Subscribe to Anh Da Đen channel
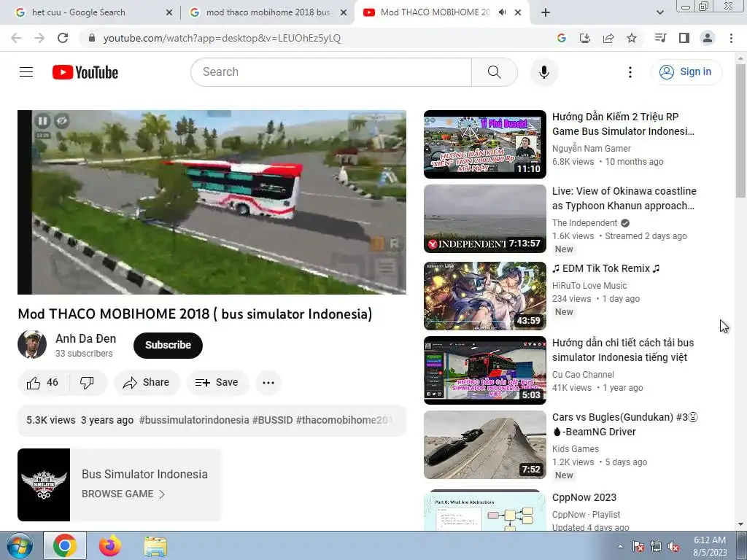Image resolution: width=747 pixels, height=560 pixels. (x=168, y=345)
